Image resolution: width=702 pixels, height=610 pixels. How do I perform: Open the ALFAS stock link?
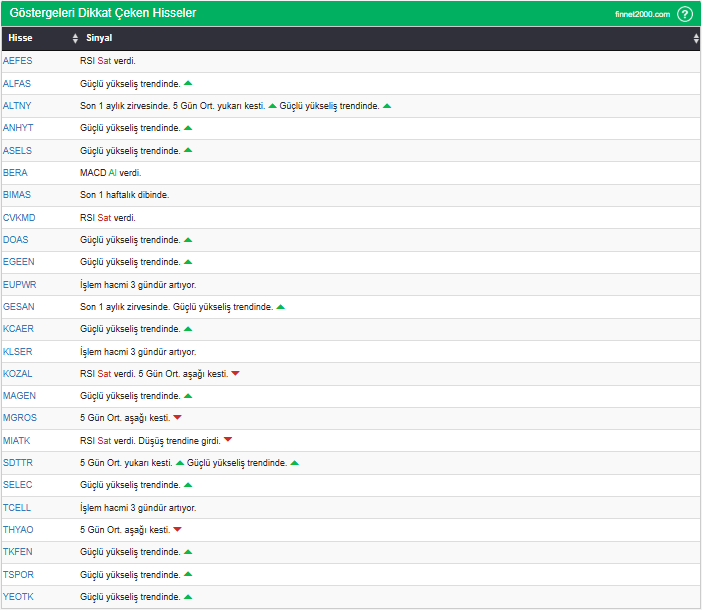point(17,84)
